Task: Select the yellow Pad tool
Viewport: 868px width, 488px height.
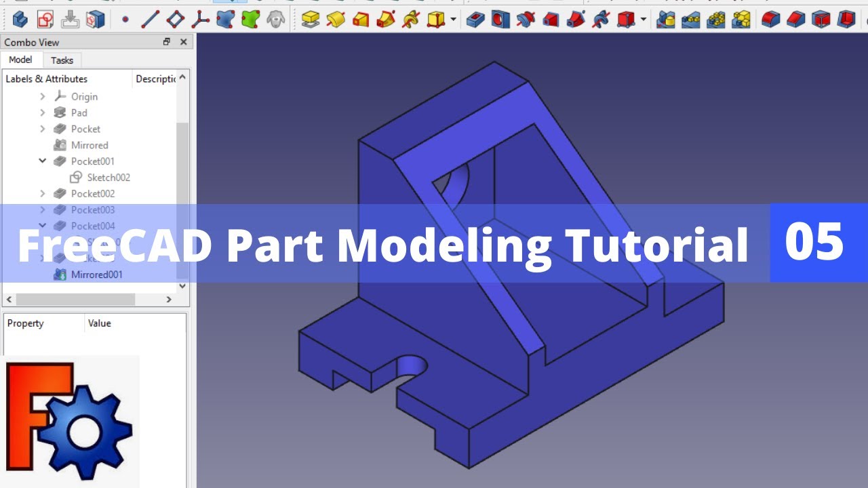Action: click(x=311, y=19)
